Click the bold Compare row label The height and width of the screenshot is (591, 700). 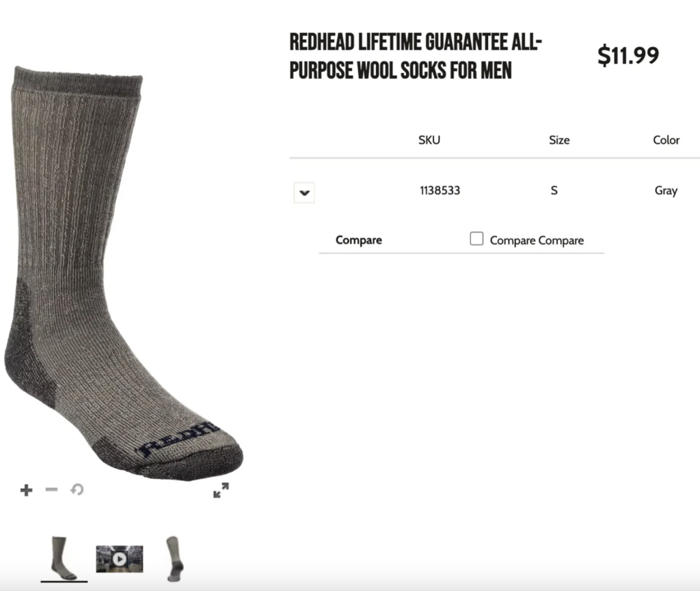(x=358, y=240)
